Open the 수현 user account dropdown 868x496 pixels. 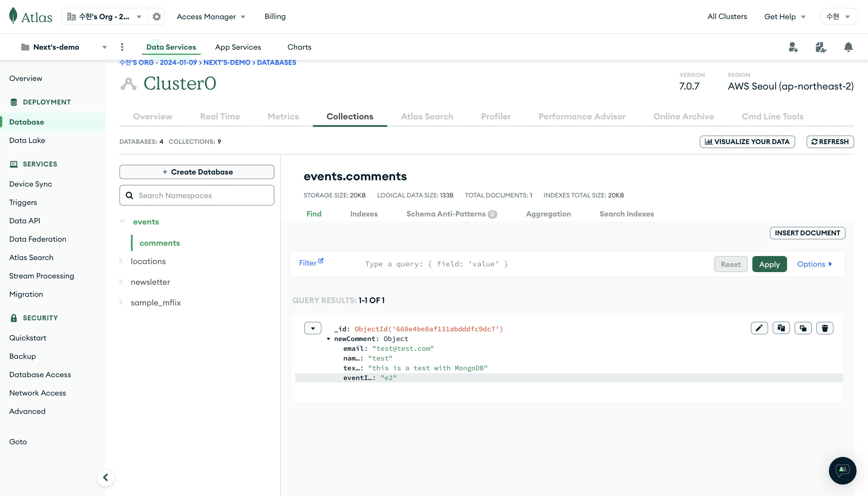click(838, 16)
